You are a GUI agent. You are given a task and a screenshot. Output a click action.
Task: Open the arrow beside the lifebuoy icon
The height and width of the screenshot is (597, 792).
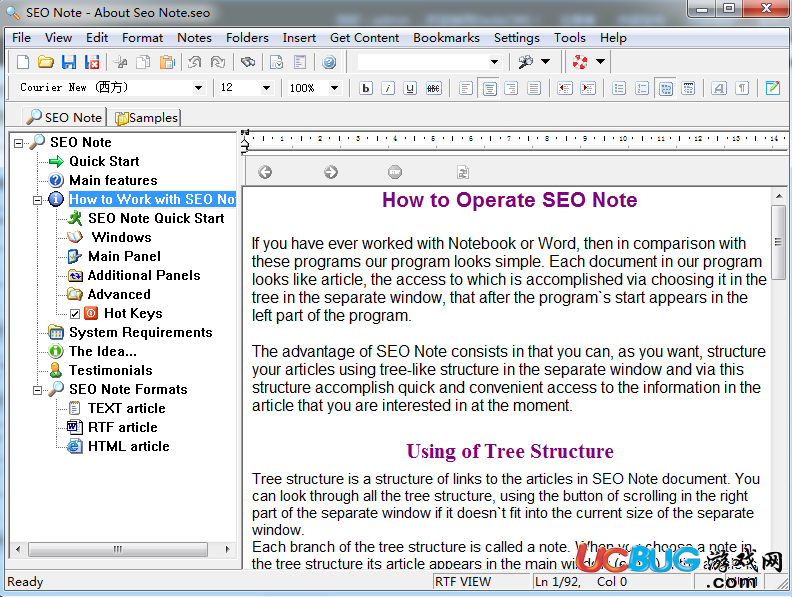(600, 62)
